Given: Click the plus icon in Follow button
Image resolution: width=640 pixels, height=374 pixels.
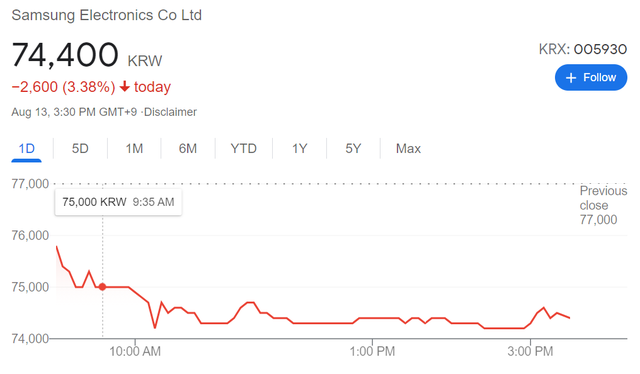Looking at the screenshot, I should coord(571,78).
